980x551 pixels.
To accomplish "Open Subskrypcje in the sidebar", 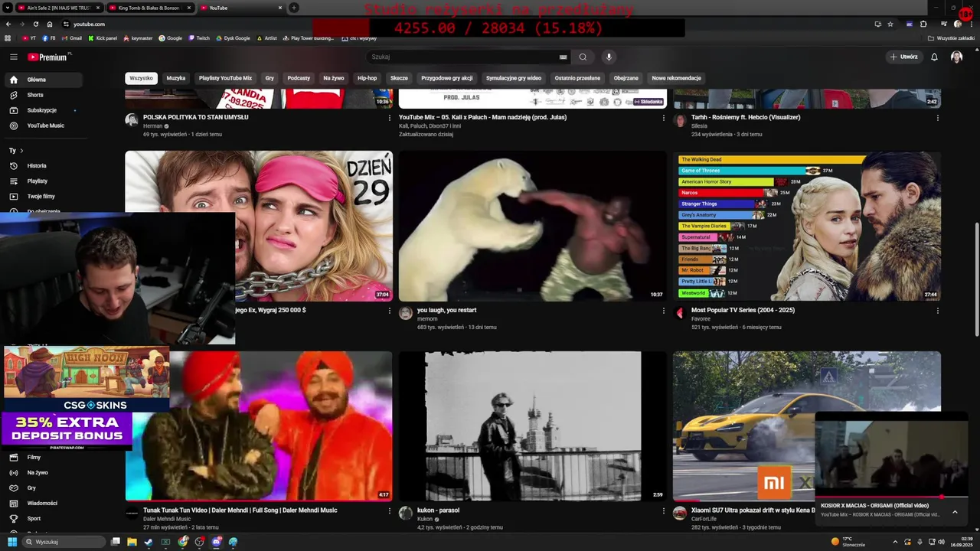I will [41, 110].
